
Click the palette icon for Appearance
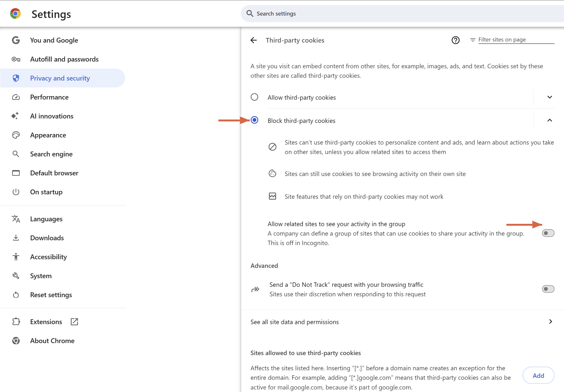click(16, 135)
